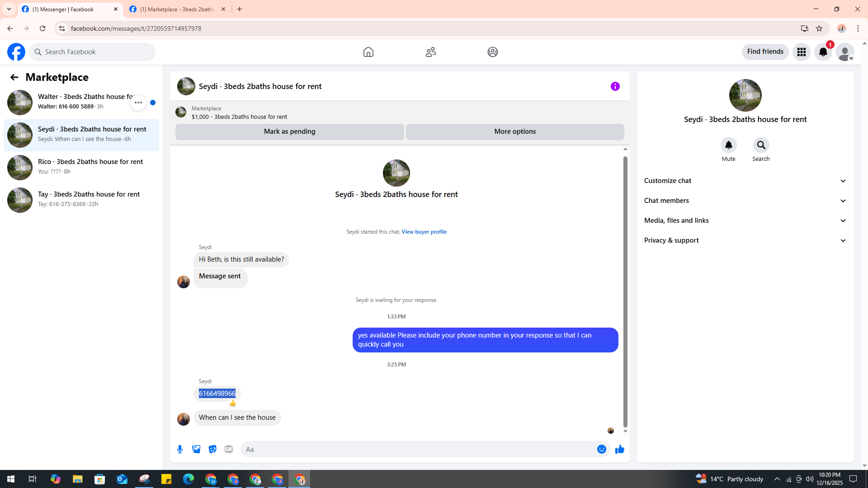
Task: Click the install app icon in address bar
Action: tap(805, 28)
